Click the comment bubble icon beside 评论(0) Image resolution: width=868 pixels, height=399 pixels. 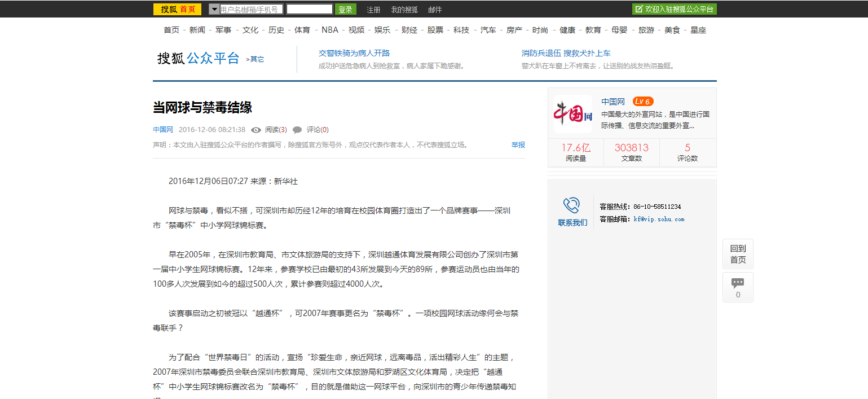click(297, 130)
